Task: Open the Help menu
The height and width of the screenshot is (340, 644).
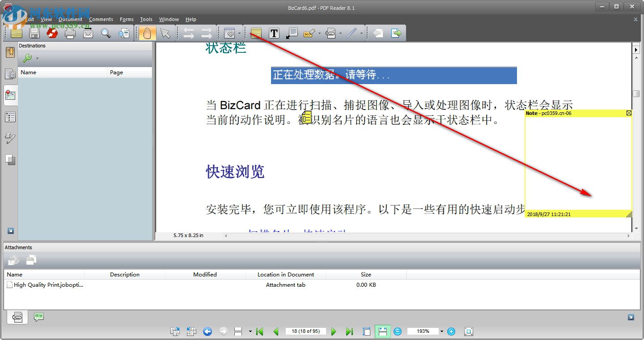Action: pyautogui.click(x=191, y=19)
